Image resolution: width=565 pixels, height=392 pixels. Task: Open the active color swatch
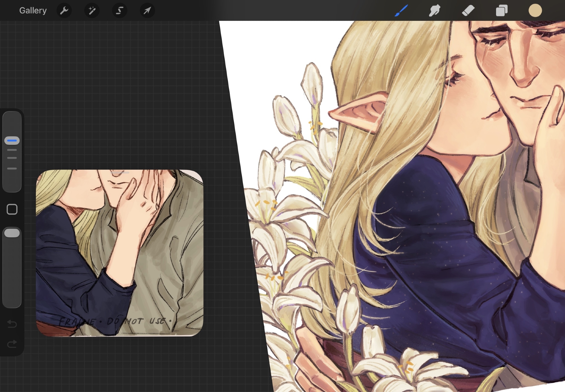(x=535, y=11)
